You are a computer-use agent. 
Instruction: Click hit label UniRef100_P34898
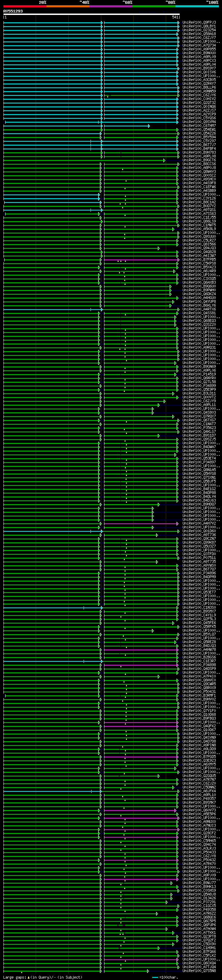(199, 665)
